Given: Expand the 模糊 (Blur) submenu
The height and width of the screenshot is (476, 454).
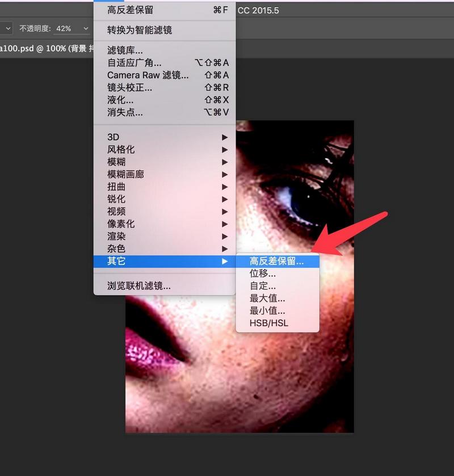Looking at the screenshot, I should pyautogui.click(x=113, y=162).
